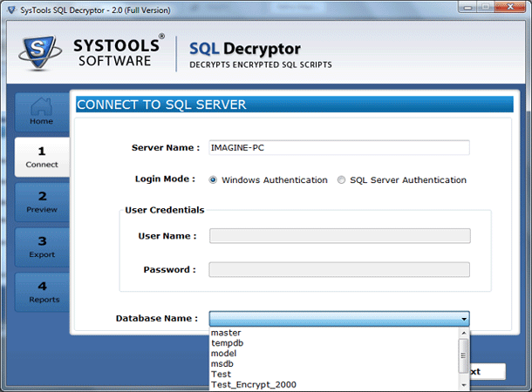This screenshot has width=532, height=392.
Task: Click the SysTools shield logo
Action: [40, 52]
